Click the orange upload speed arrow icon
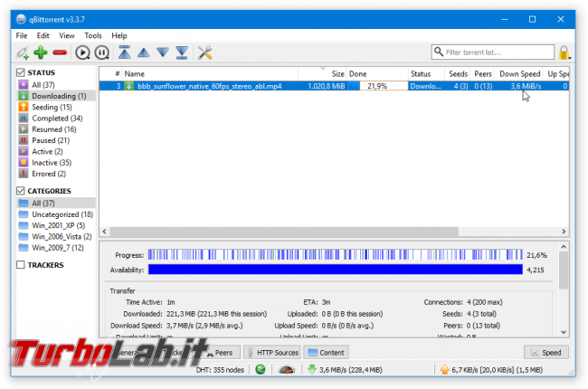 [444, 369]
